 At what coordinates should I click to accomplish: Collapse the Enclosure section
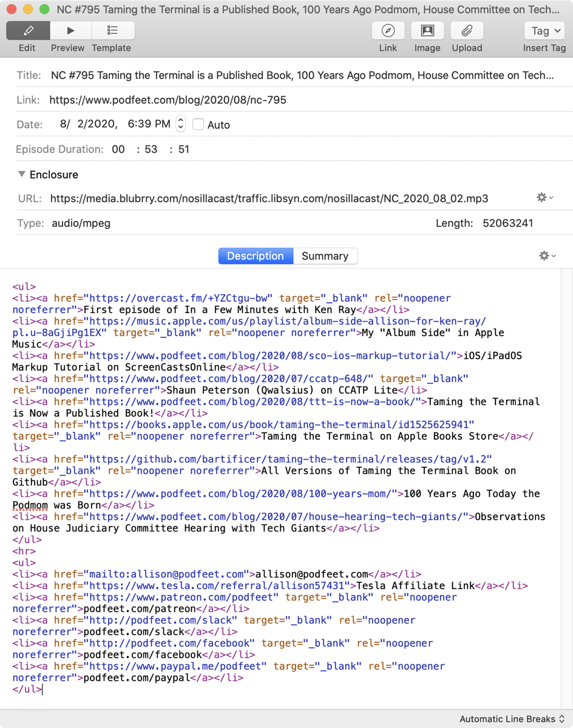(x=22, y=174)
